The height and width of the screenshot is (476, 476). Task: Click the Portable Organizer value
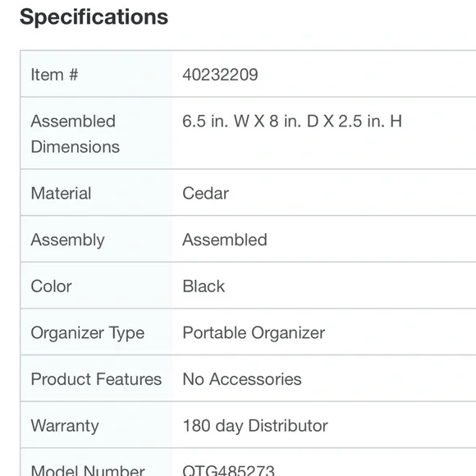click(254, 332)
